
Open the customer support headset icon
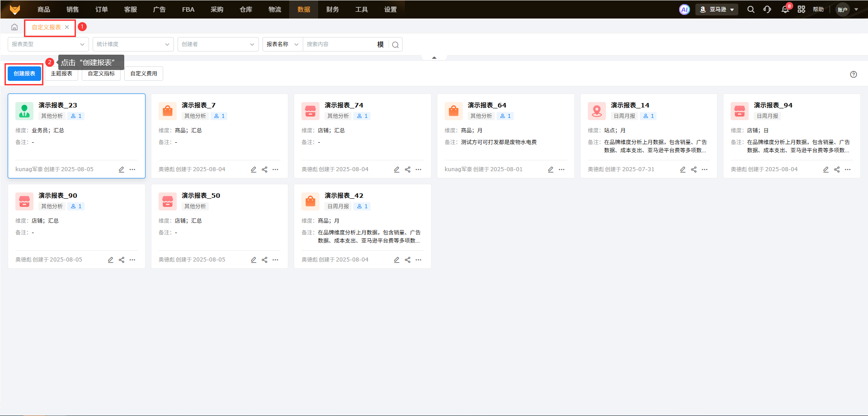(x=767, y=9)
